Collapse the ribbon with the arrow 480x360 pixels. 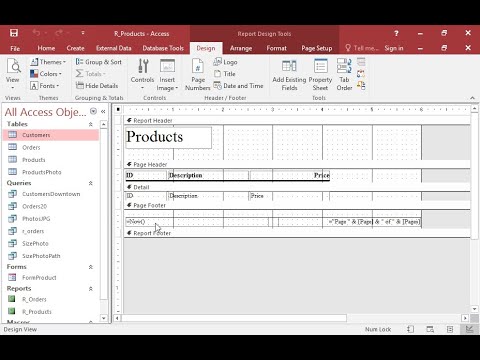point(472,98)
